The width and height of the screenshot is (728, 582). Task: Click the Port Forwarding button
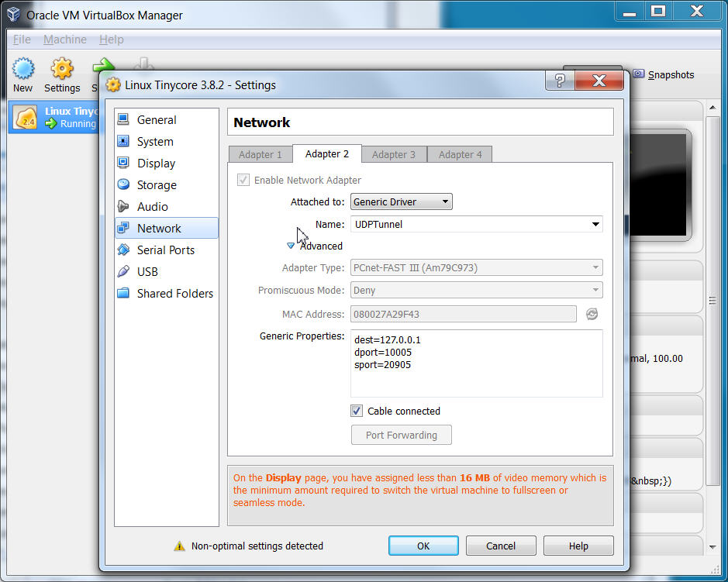[x=401, y=435]
